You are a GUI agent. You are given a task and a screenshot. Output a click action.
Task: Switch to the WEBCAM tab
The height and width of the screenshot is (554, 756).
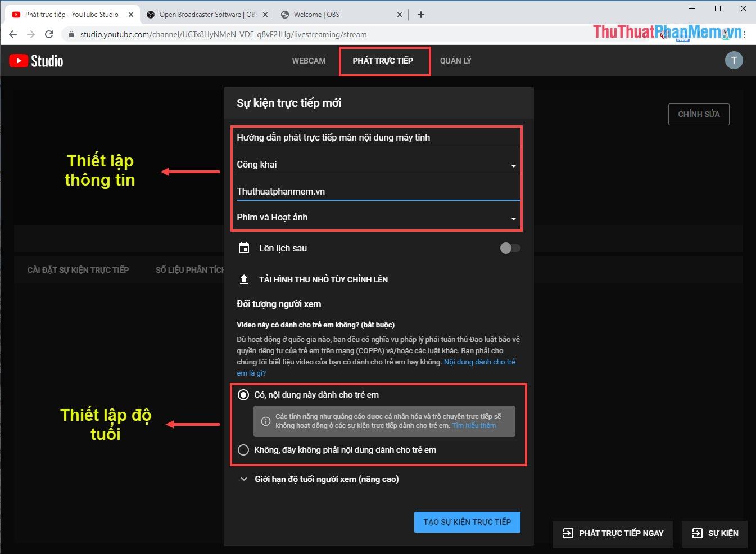[309, 61]
